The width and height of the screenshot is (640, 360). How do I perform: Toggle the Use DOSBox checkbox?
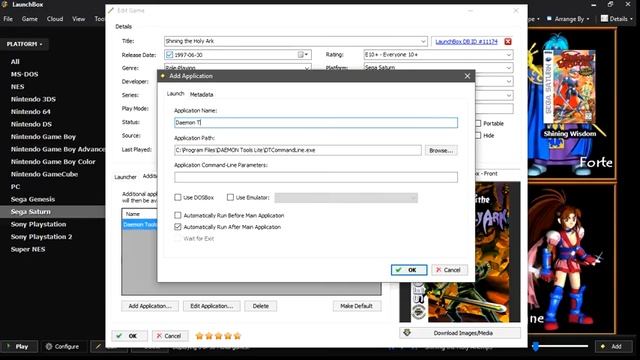point(178,198)
